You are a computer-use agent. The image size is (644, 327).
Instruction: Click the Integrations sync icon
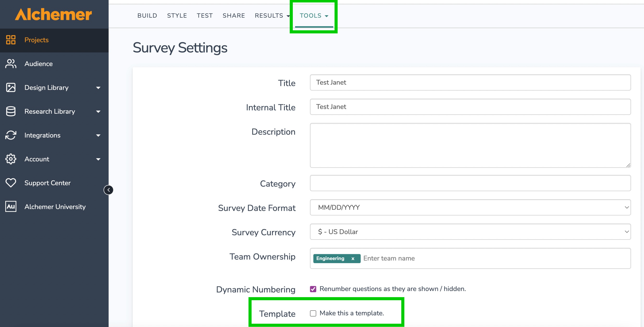coord(11,135)
